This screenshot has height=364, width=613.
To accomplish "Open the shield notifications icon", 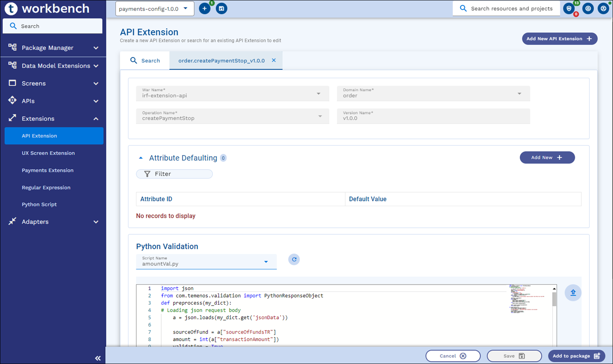I will pyautogui.click(x=569, y=8).
